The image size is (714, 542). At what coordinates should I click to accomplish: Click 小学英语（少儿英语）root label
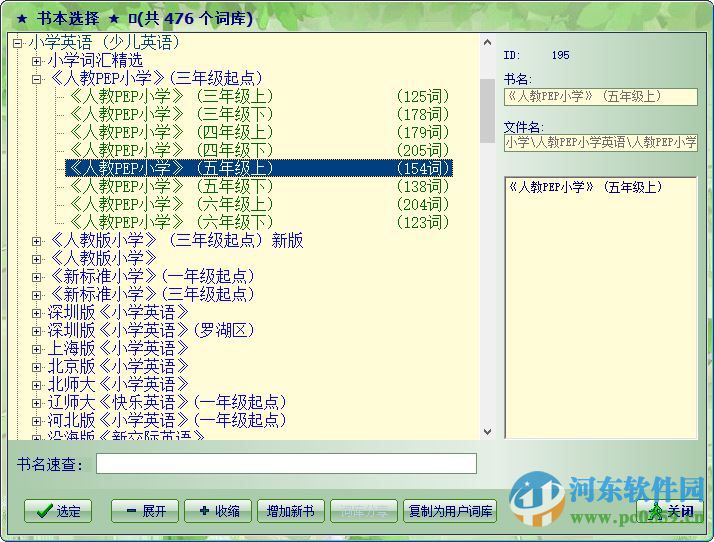click(105, 43)
